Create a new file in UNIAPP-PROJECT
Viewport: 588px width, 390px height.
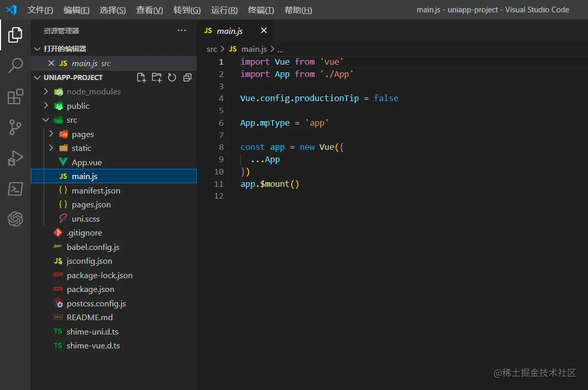click(x=141, y=77)
